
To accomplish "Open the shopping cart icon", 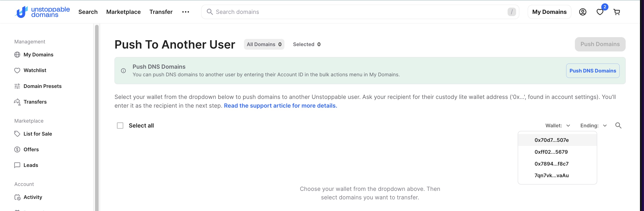I will tap(617, 12).
